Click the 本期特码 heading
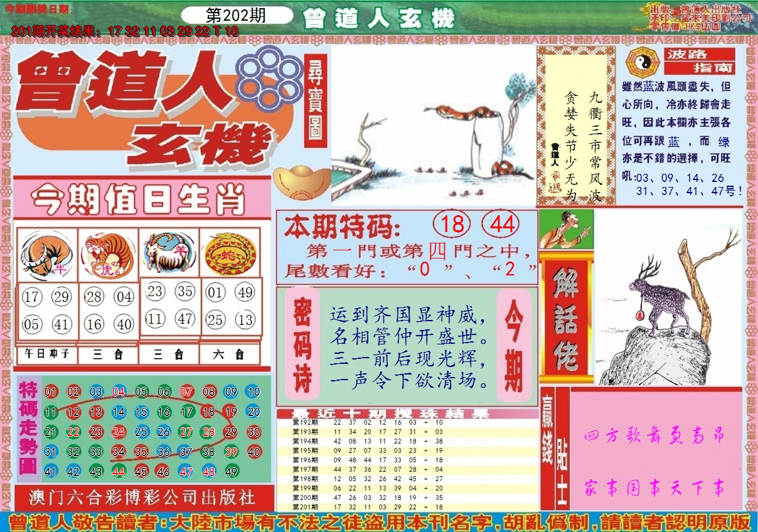 pos(341,226)
